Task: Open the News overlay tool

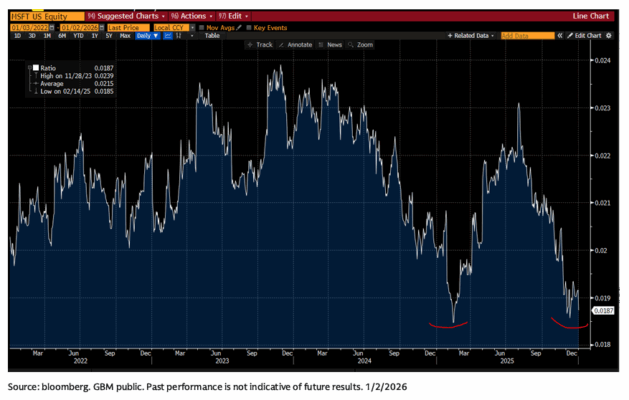Action: click(x=334, y=45)
